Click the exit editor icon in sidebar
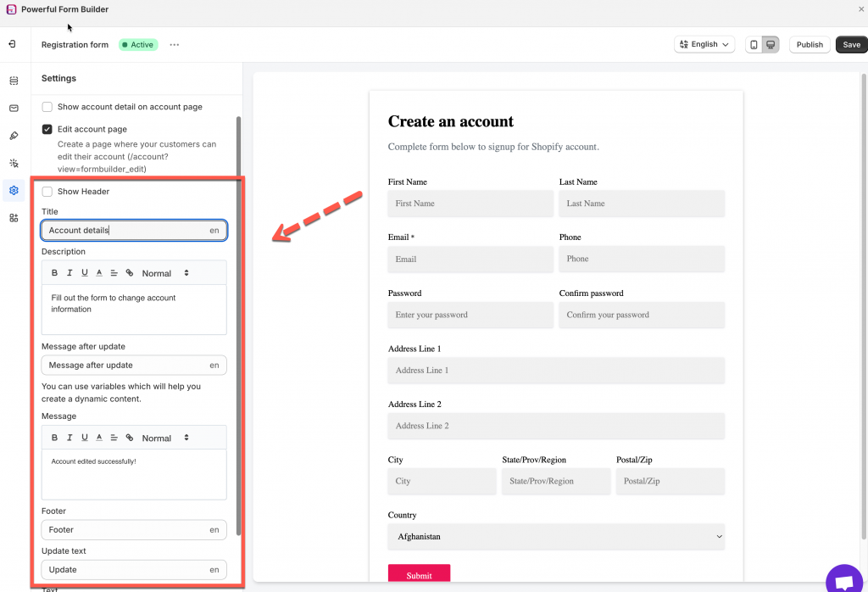The width and height of the screenshot is (868, 592). 14,44
